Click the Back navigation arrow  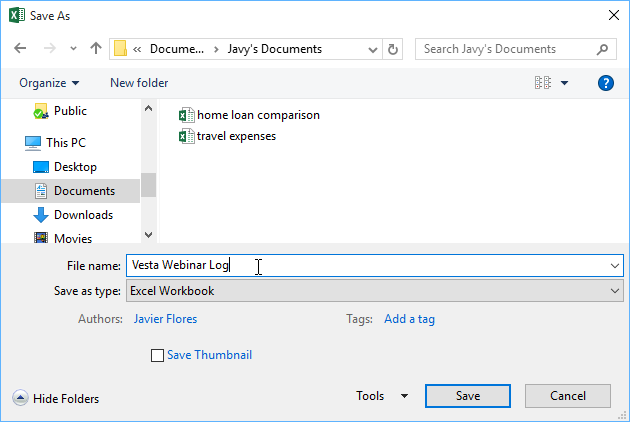pos(20,49)
